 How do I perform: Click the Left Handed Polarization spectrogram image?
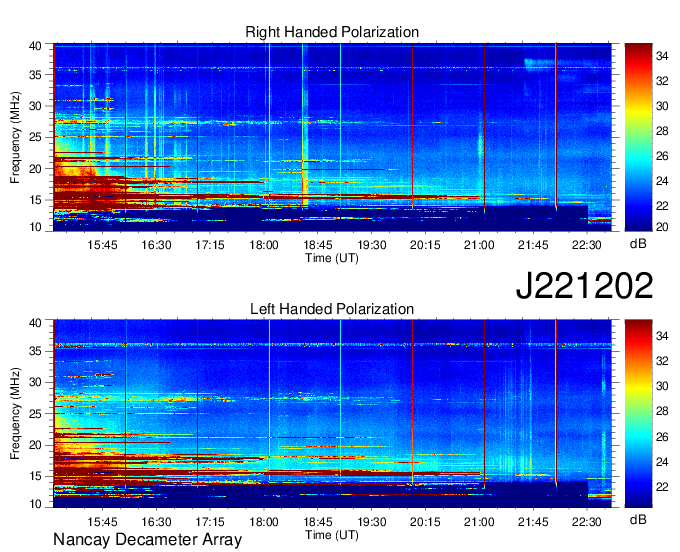pos(332,414)
